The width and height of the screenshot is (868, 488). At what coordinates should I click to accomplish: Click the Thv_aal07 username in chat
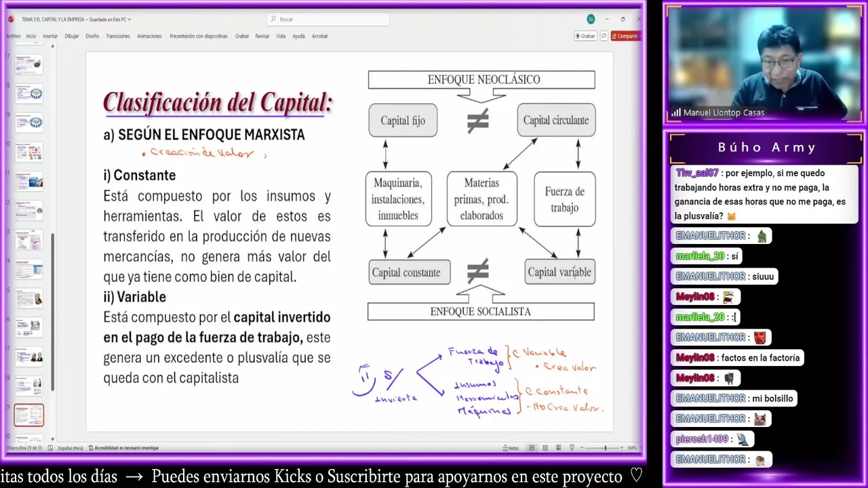click(696, 173)
